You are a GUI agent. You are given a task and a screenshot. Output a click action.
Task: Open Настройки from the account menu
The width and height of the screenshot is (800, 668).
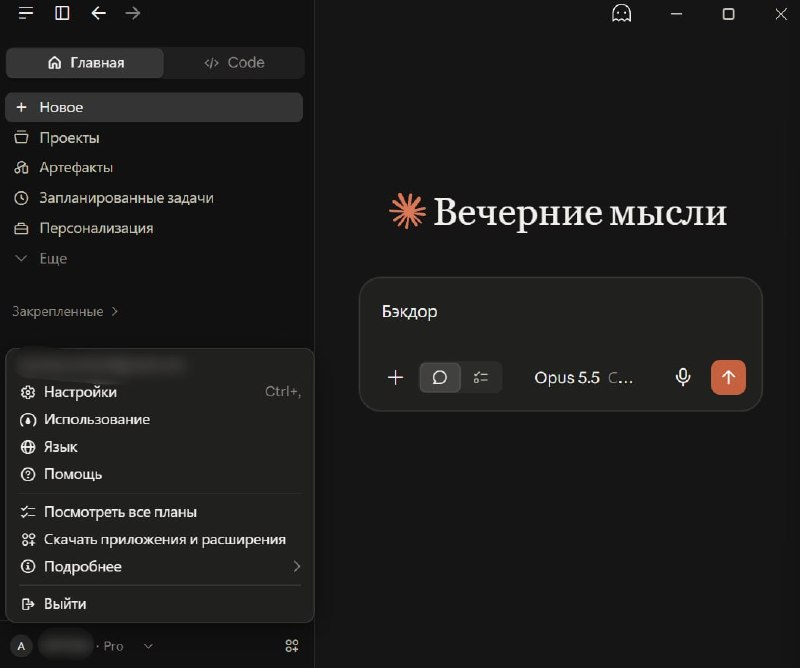tap(160, 392)
